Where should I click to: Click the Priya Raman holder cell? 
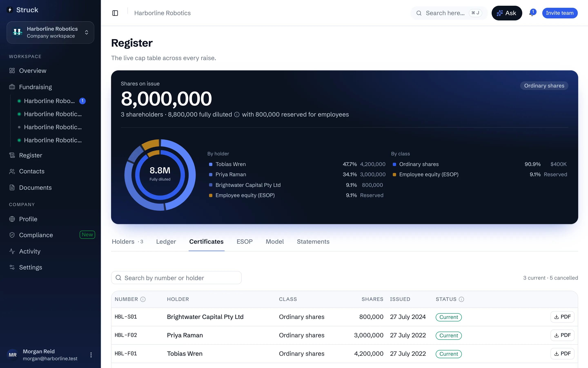185,335
